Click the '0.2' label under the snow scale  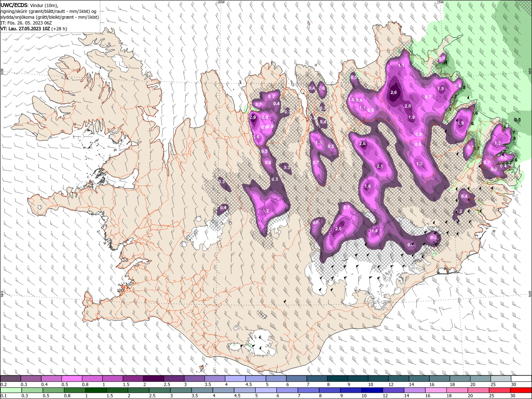pos(3,384)
